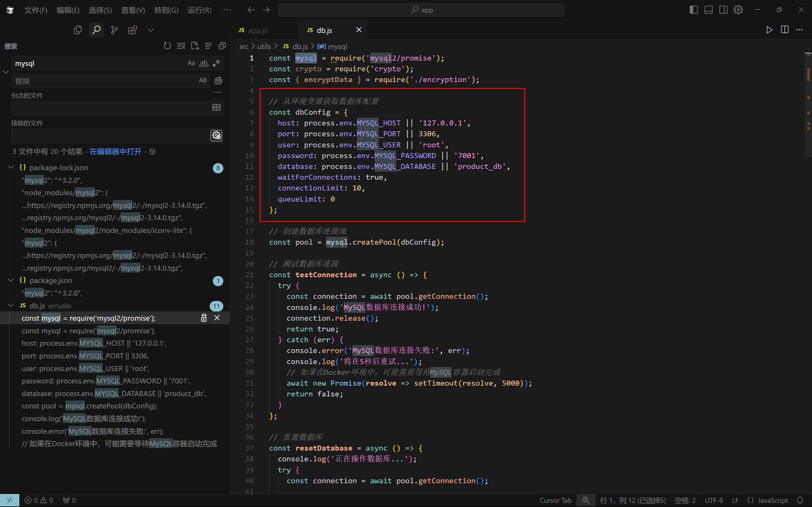Open the Source Control view icon
The width and height of the screenshot is (812, 507).
[115, 30]
